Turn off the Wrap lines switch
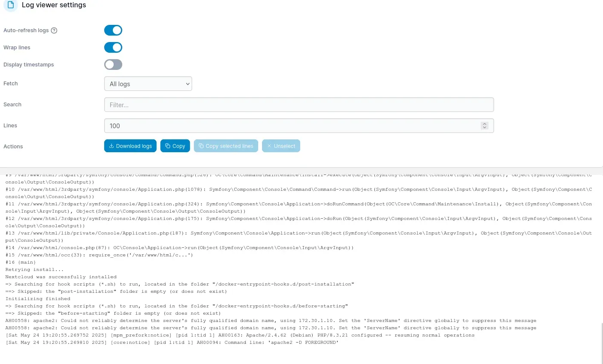This screenshot has height=364, width=603. point(113,48)
